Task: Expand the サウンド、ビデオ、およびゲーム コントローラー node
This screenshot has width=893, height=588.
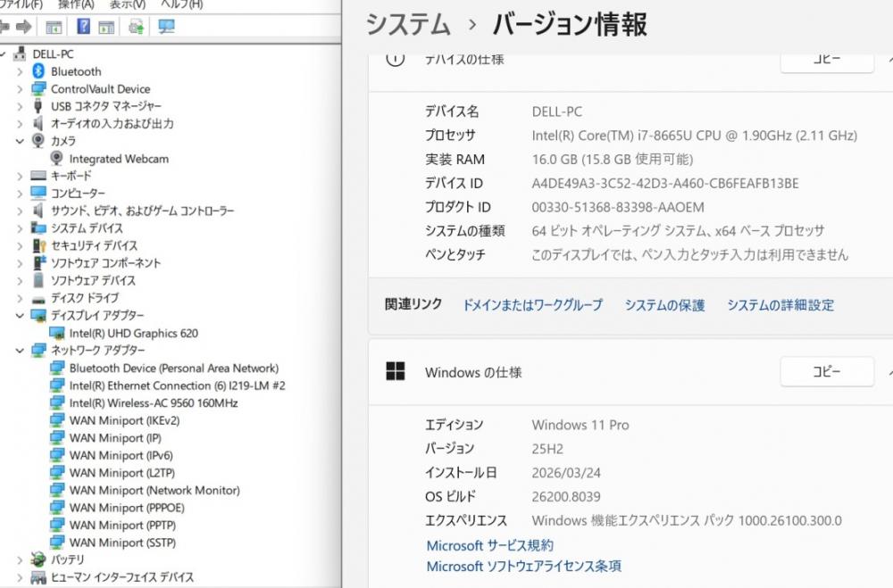Action: (20, 211)
